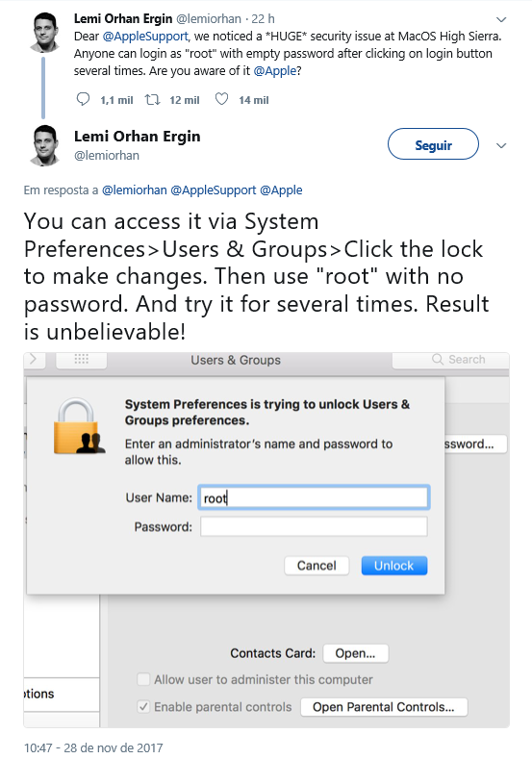The image size is (532, 759).
Task: Click the Seguir follow button
Action: [433, 144]
